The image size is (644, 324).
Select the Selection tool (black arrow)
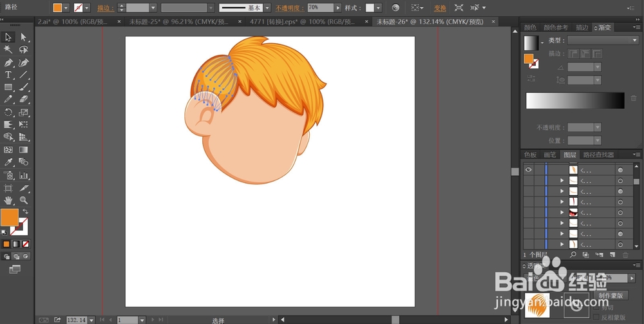pos(8,37)
